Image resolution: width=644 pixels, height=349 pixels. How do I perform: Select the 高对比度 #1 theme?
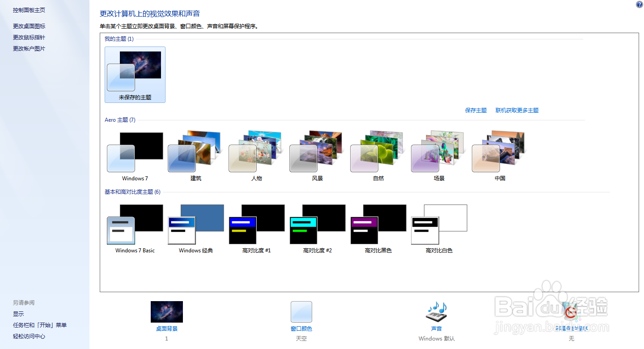[x=257, y=229]
